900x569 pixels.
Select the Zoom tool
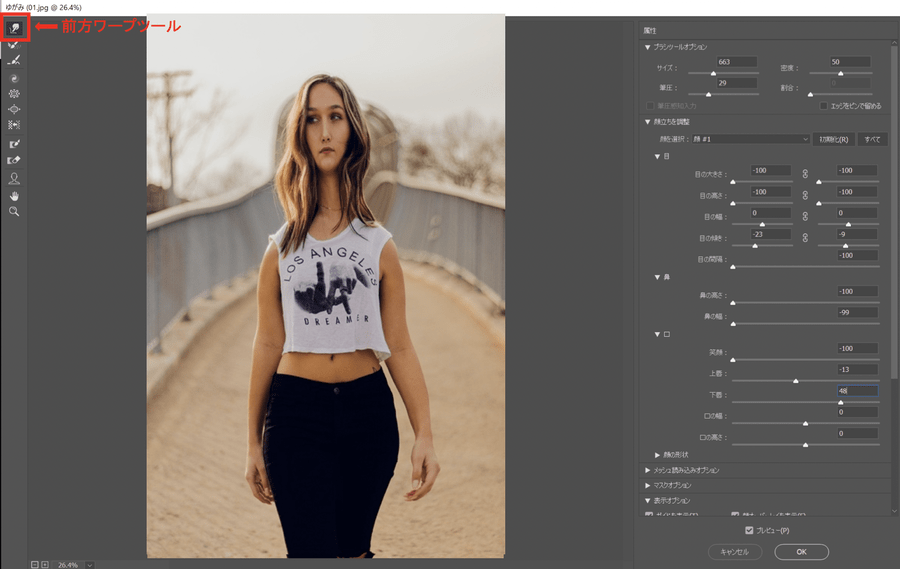(x=14, y=211)
